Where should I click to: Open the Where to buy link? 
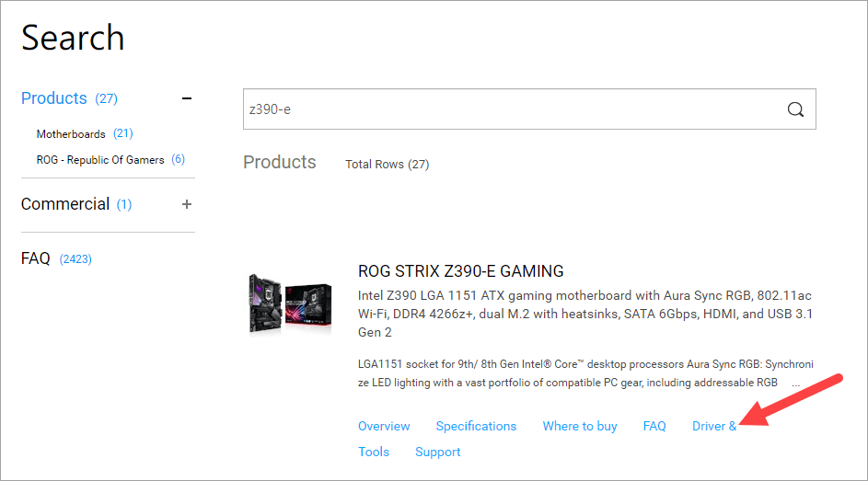[x=580, y=427]
